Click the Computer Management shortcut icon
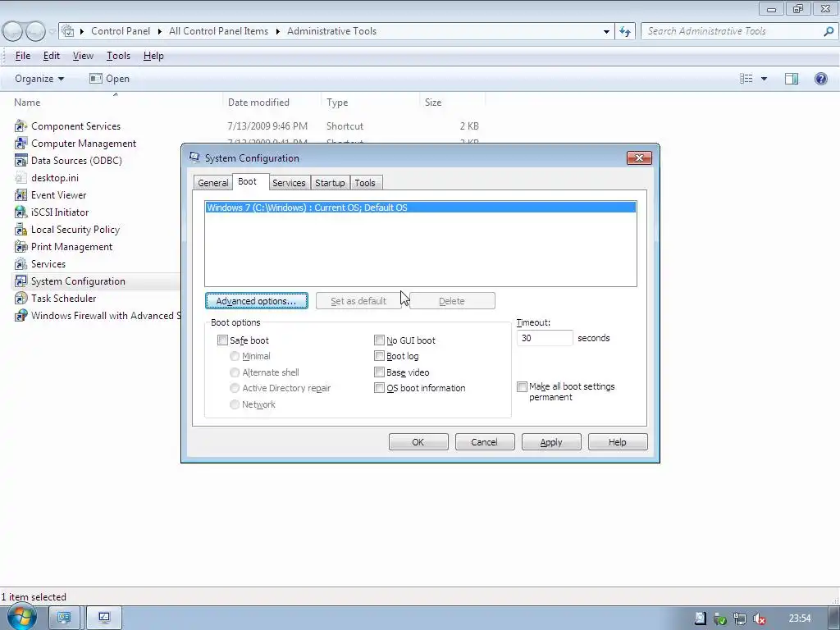This screenshot has height=630, width=840. coord(21,144)
